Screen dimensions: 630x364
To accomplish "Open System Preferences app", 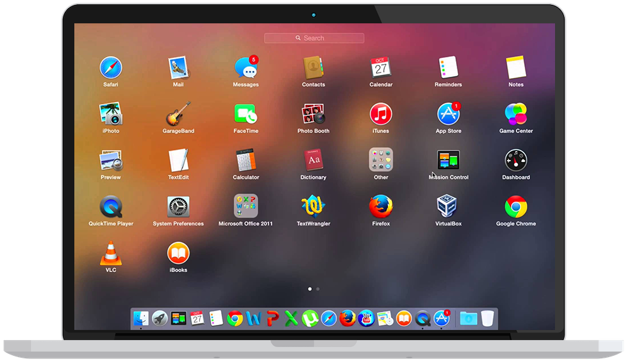I will pyautogui.click(x=178, y=207).
